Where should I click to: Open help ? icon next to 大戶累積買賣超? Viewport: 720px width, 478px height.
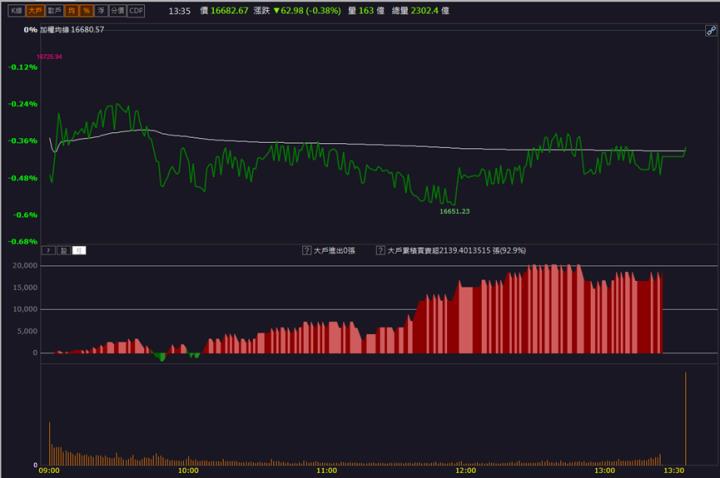tap(380, 250)
